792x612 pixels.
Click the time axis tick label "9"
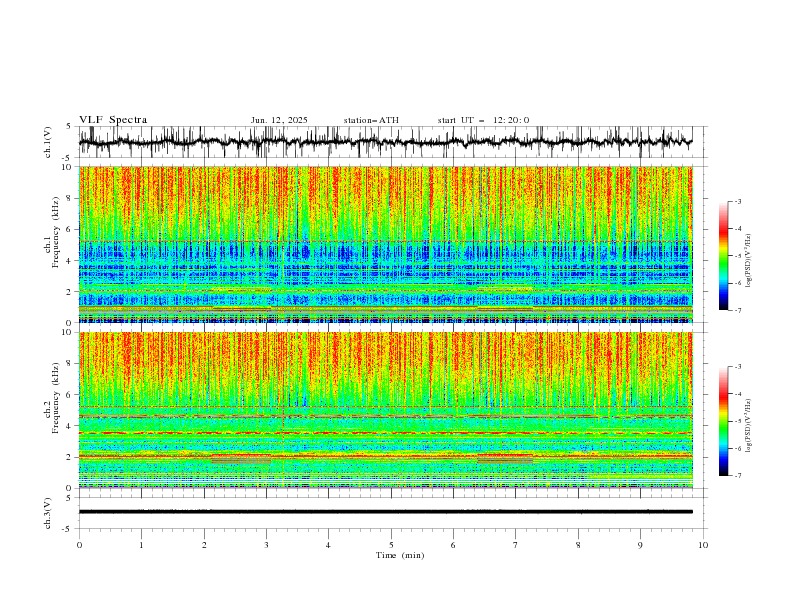tap(640, 545)
